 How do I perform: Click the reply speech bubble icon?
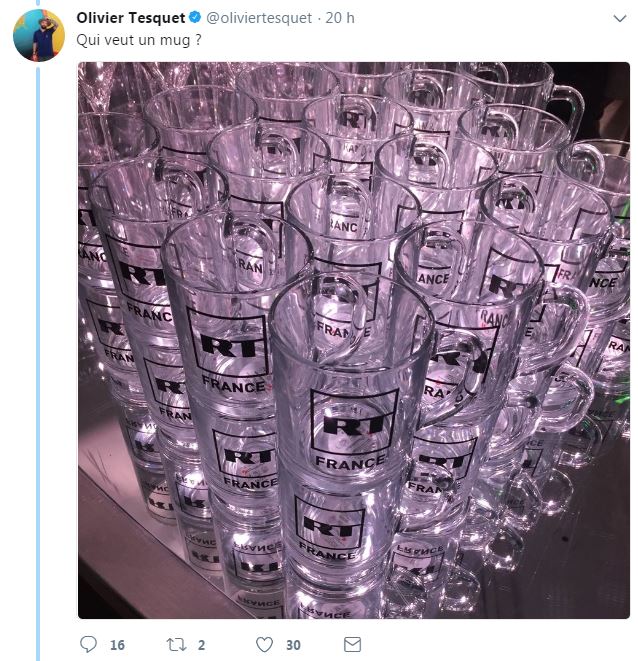click(x=88, y=644)
